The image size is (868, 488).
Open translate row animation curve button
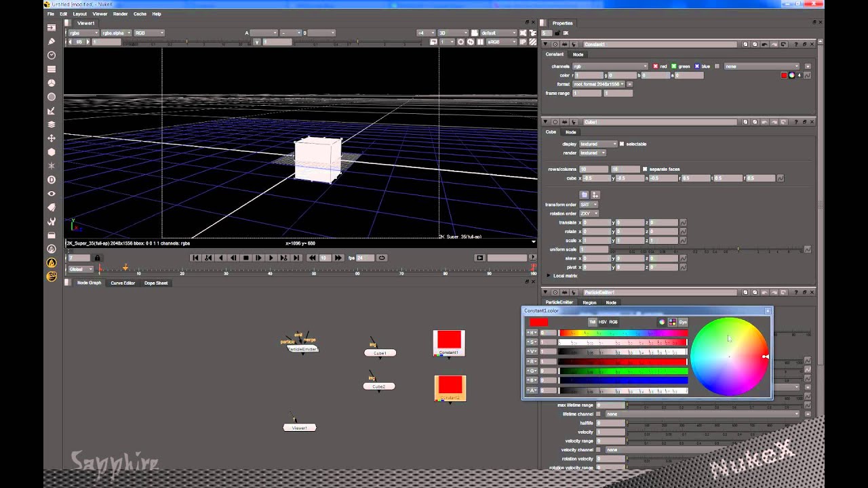[683, 222]
